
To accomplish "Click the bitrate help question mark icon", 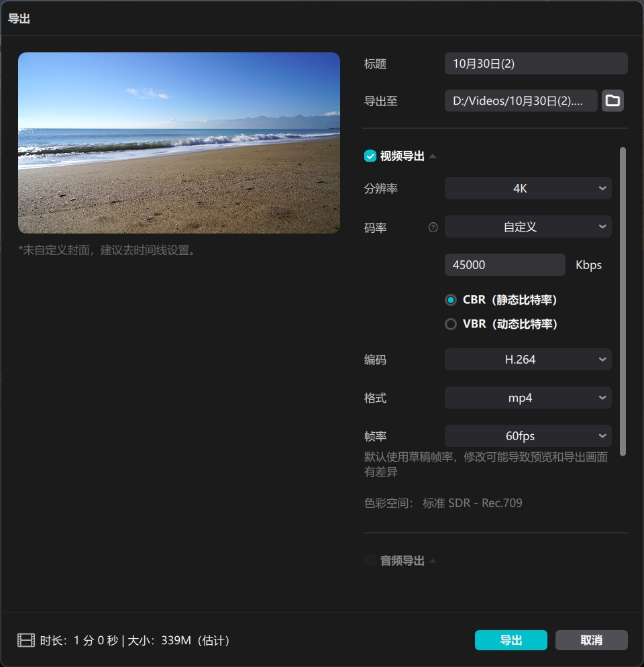I will 433,227.
